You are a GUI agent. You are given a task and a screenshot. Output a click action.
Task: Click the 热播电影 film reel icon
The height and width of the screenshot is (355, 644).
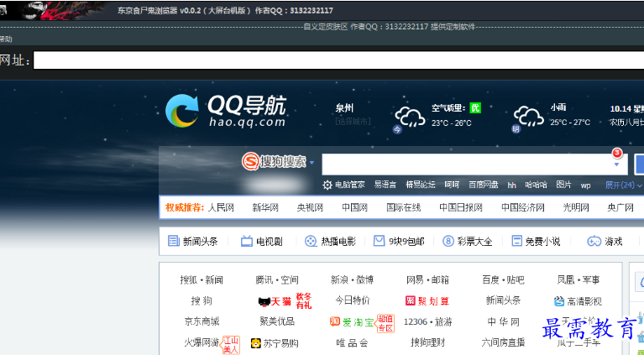pyautogui.click(x=311, y=241)
